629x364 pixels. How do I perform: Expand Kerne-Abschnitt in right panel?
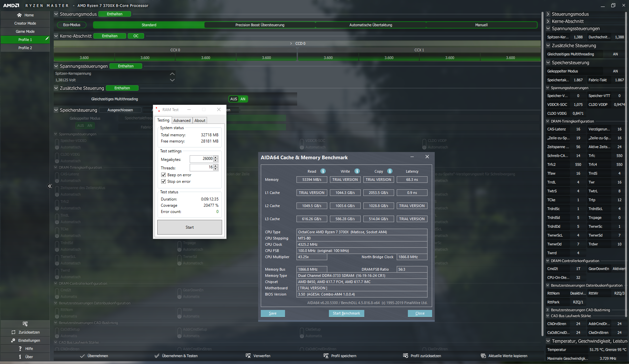click(548, 21)
